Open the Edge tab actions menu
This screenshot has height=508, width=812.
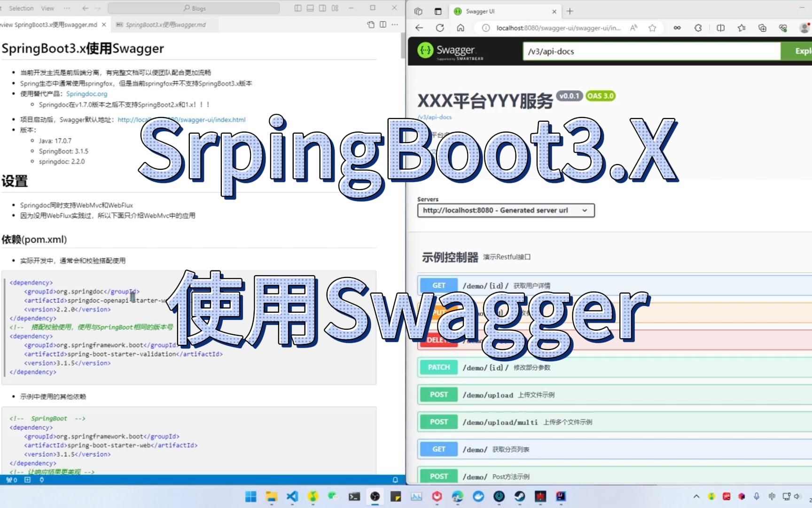(x=438, y=11)
